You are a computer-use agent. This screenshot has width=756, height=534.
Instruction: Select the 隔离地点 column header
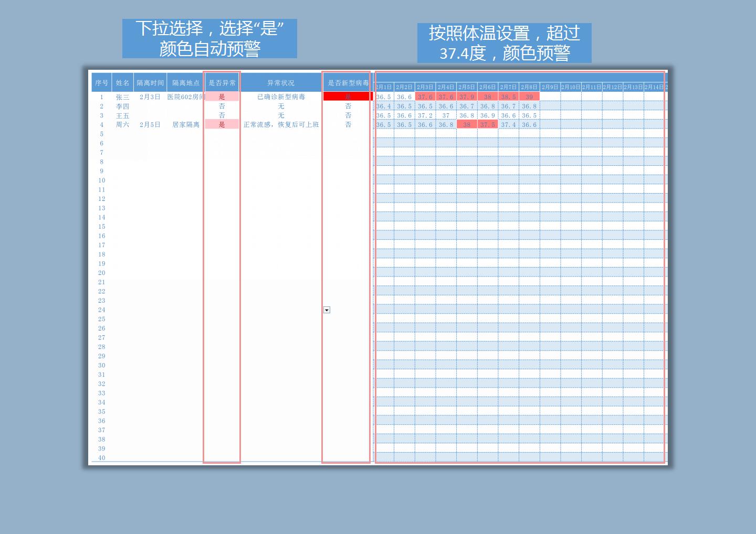point(186,83)
